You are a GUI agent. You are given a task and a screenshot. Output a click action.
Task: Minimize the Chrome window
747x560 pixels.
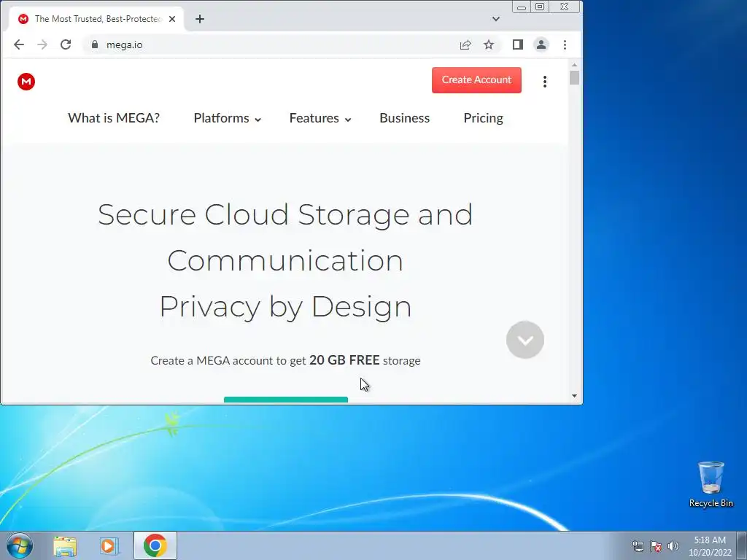[522, 7]
